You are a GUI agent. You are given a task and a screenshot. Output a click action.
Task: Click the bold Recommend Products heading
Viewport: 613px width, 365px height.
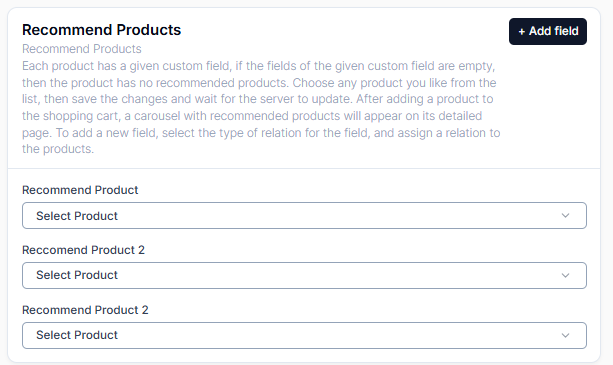pos(102,30)
